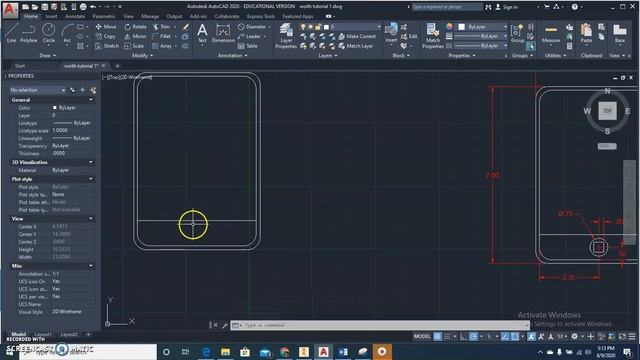This screenshot has width=640, height=360.
Task: Collapse the Plot style section
Action: tap(91, 179)
